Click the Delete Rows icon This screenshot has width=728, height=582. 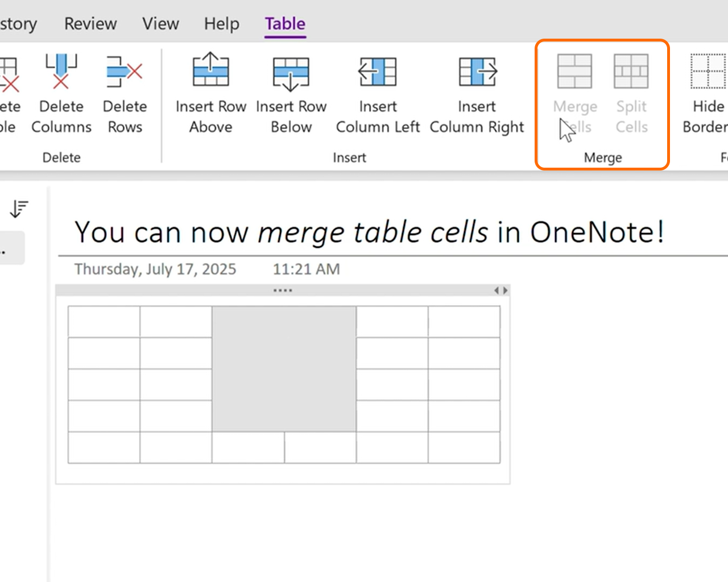125,72
